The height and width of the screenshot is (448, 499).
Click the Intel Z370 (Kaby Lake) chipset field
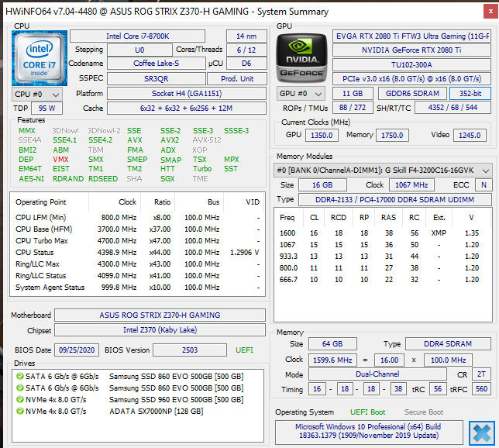[x=160, y=330]
